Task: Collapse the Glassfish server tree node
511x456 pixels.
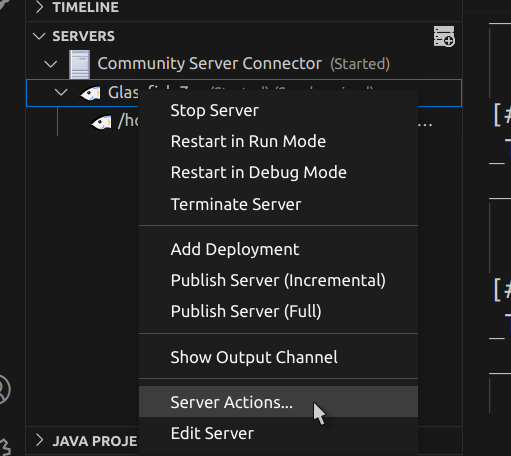Action: click(x=61, y=92)
